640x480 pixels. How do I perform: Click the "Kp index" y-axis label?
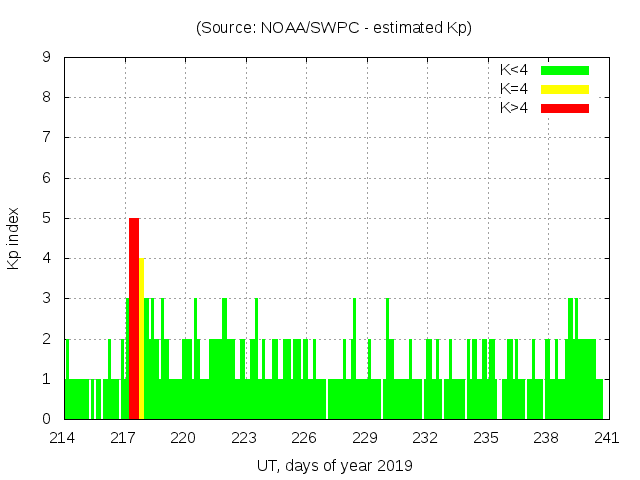tap(14, 238)
